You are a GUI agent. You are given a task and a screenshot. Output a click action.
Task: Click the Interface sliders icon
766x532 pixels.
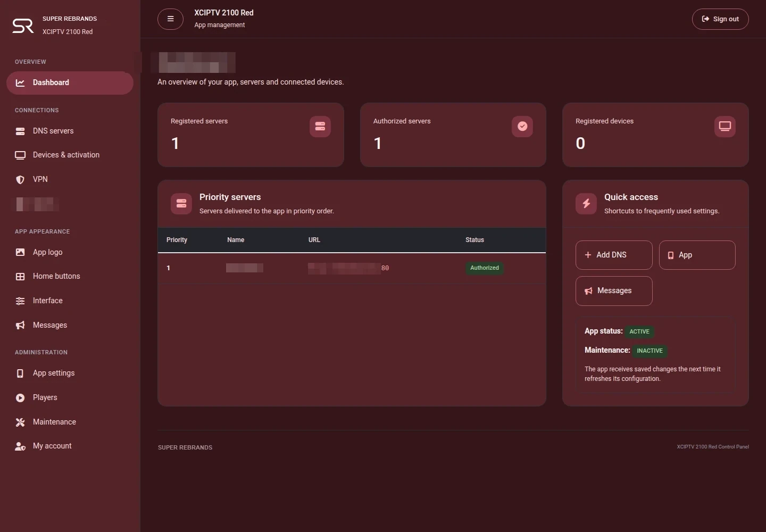20,301
